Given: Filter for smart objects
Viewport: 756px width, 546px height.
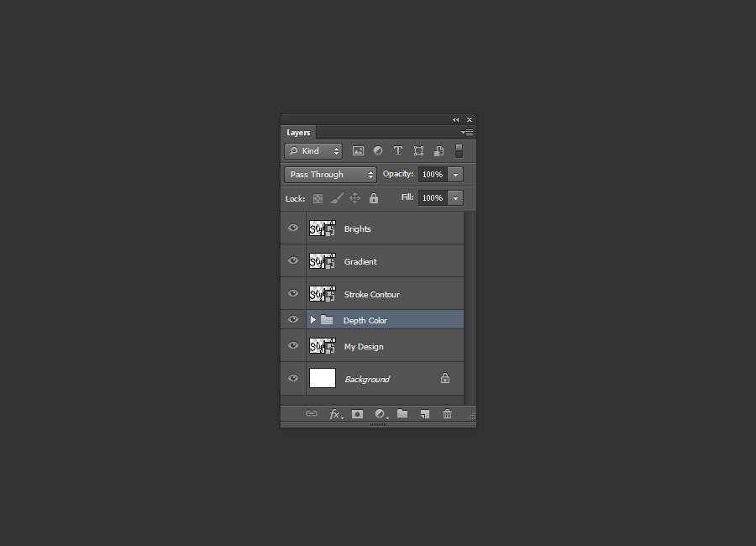Looking at the screenshot, I should pyautogui.click(x=438, y=150).
